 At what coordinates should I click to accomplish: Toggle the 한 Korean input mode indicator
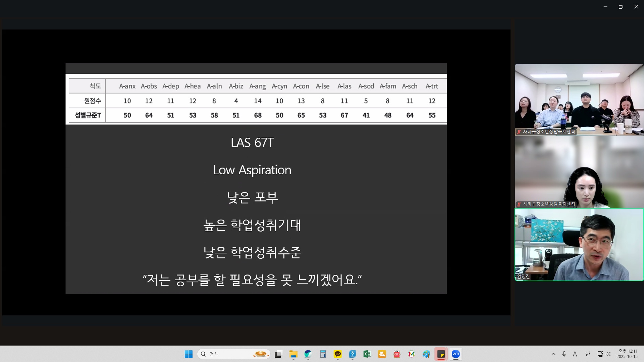(x=587, y=354)
